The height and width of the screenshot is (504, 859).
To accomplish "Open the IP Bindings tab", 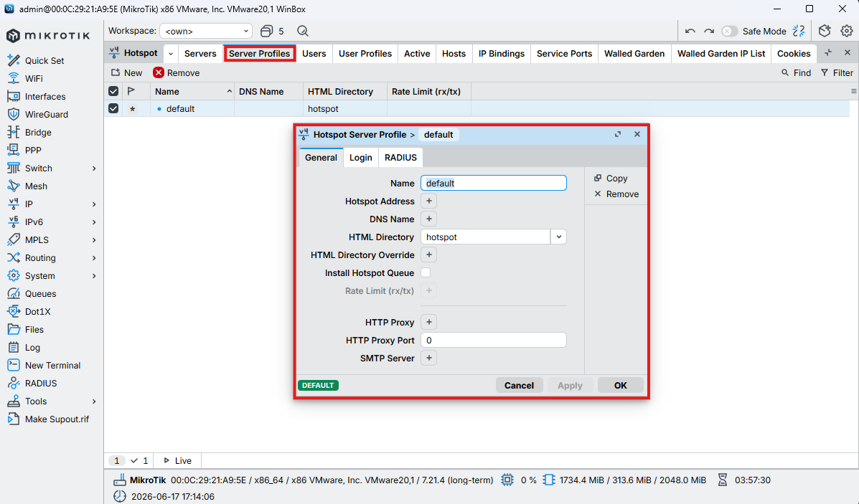I will (502, 54).
